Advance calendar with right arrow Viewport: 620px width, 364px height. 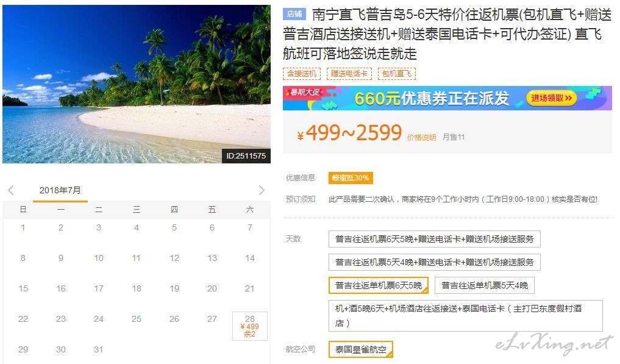click(x=262, y=190)
